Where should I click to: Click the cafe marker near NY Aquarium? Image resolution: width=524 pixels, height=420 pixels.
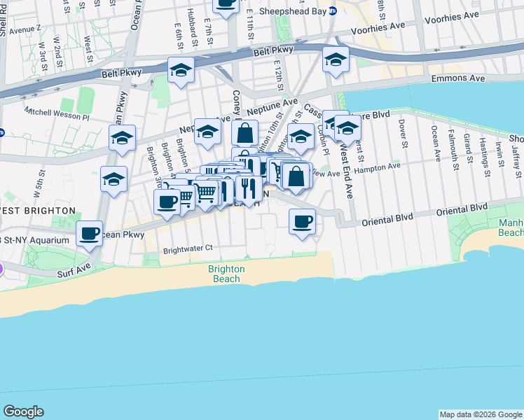[89, 234]
